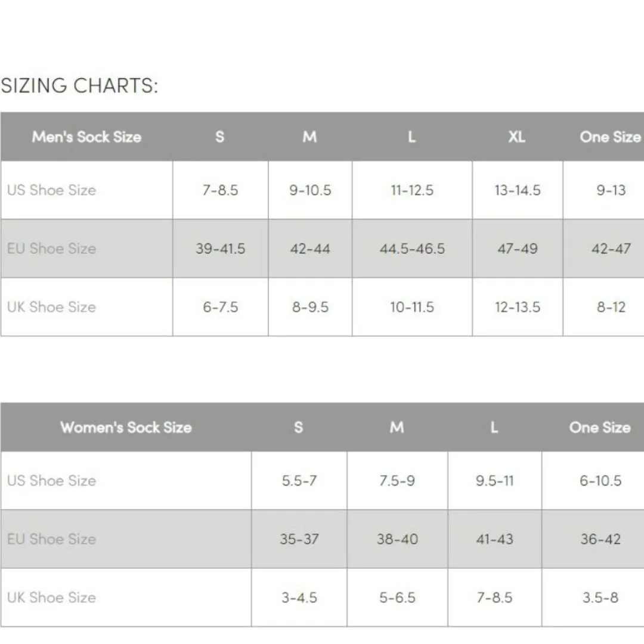Select women's UK Shoe Size row label
The height and width of the screenshot is (644, 644).
[51, 597]
